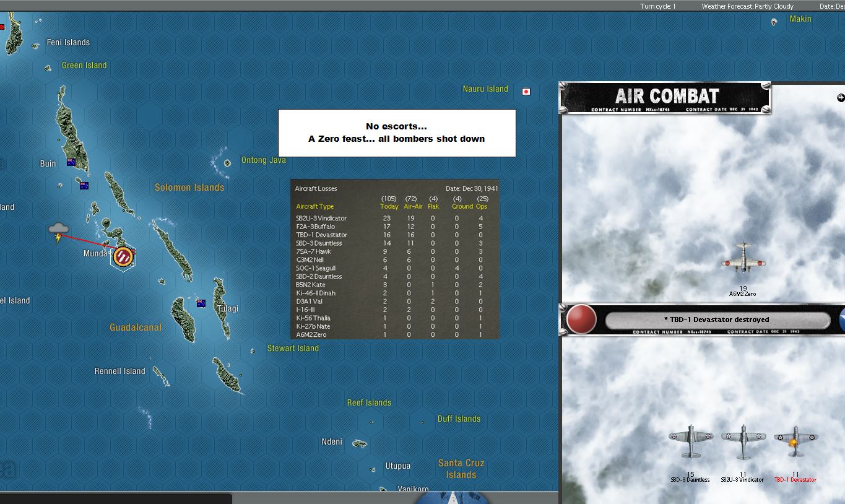Click the Santa Cruz Islands label
This screenshot has width=845, height=504.
pos(461,469)
